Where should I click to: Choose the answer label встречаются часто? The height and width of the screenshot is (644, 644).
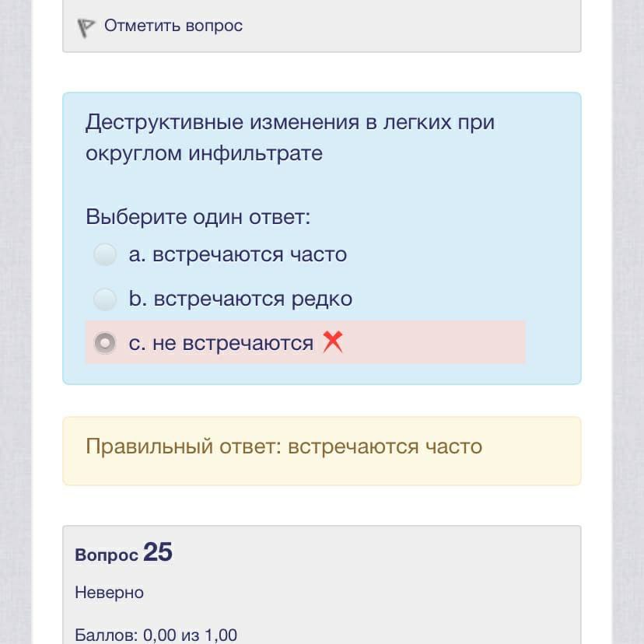[x=249, y=254]
